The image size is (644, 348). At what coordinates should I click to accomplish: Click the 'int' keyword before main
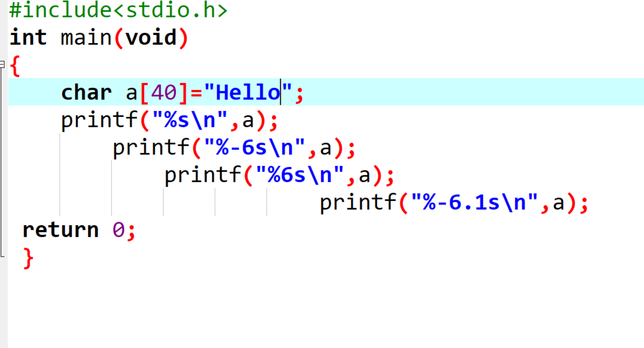[x=28, y=38]
